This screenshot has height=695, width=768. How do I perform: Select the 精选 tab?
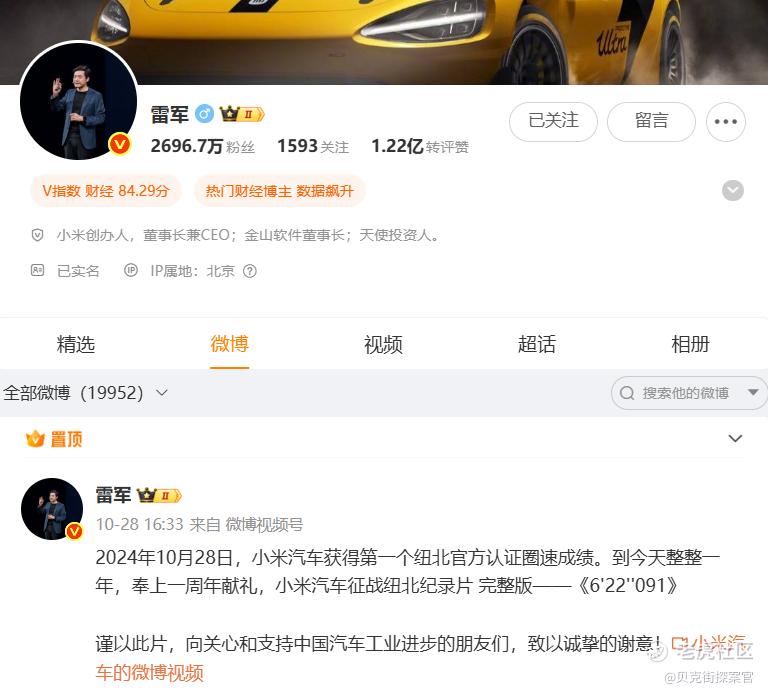pyautogui.click(x=76, y=344)
